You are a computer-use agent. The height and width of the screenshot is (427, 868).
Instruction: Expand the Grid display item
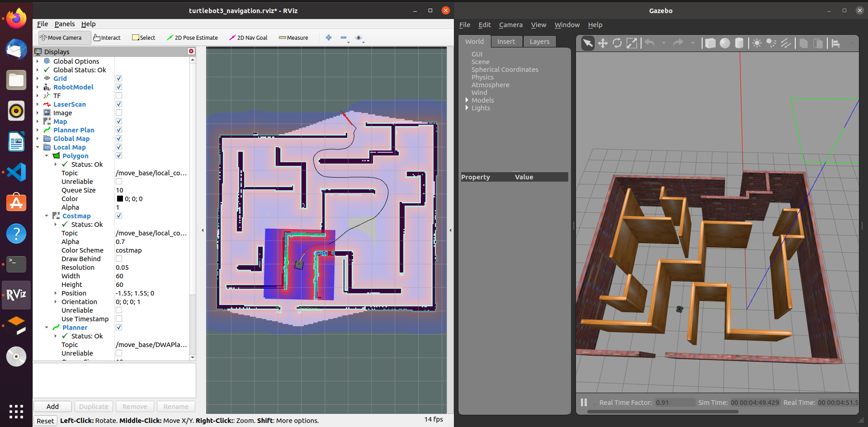point(38,79)
